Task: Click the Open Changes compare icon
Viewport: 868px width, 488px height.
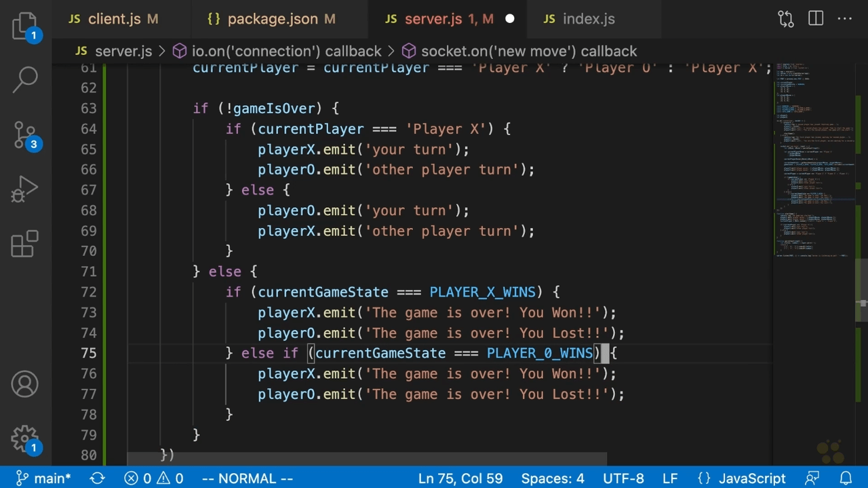Action: click(786, 19)
